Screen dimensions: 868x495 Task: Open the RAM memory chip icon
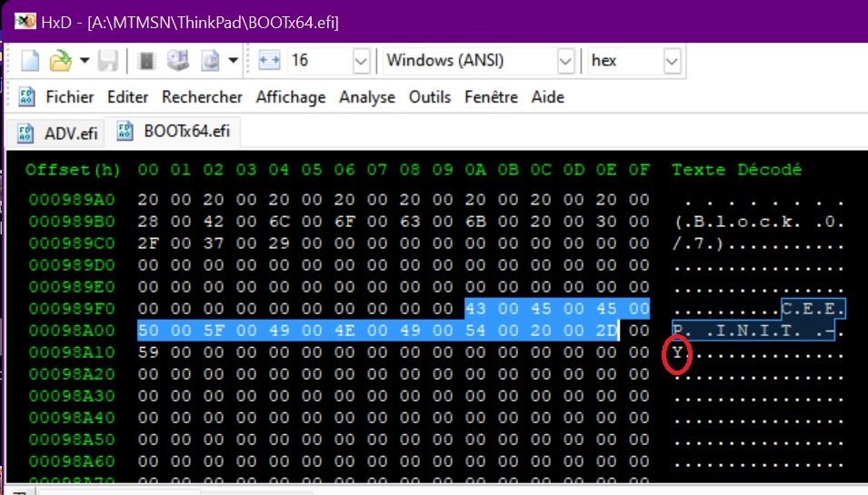[146, 60]
